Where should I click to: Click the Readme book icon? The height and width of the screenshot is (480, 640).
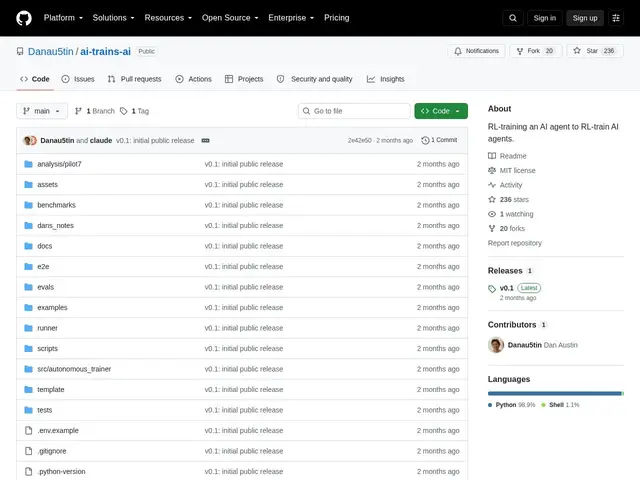click(492, 156)
